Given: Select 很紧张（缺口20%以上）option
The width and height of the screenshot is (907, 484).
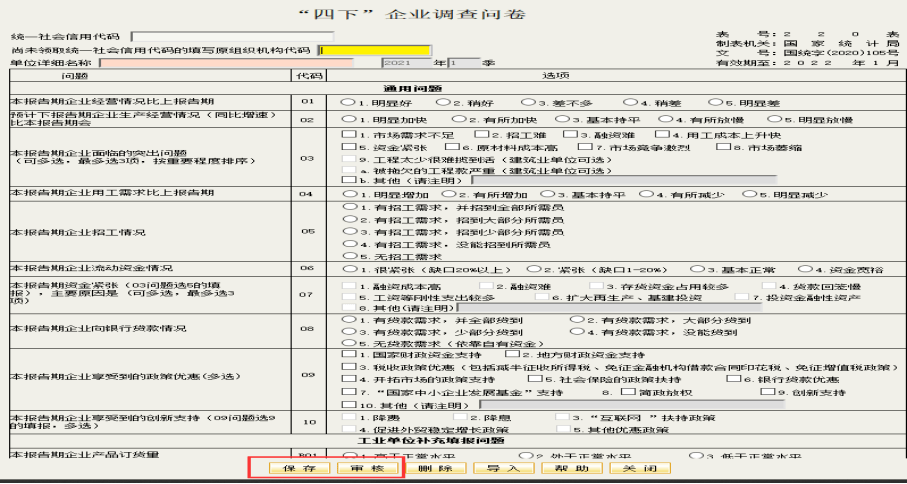Looking at the screenshot, I should (349, 269).
